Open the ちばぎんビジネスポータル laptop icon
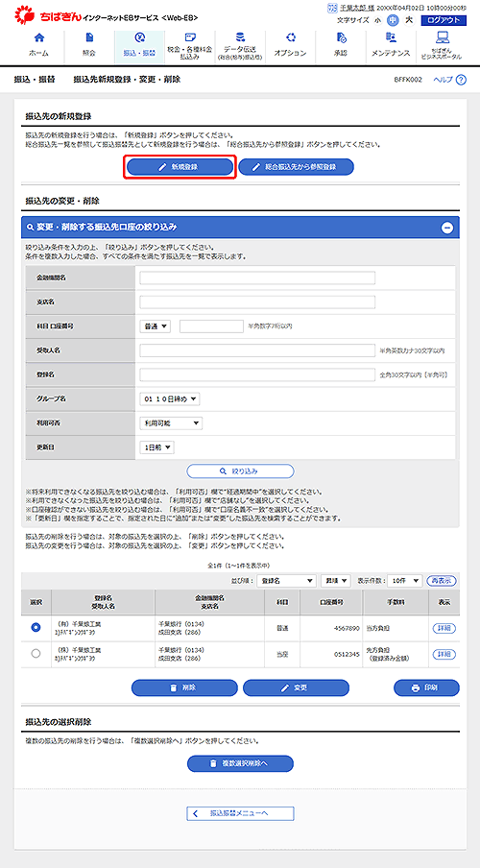Viewport: 480px width, 868px height. tap(442, 38)
